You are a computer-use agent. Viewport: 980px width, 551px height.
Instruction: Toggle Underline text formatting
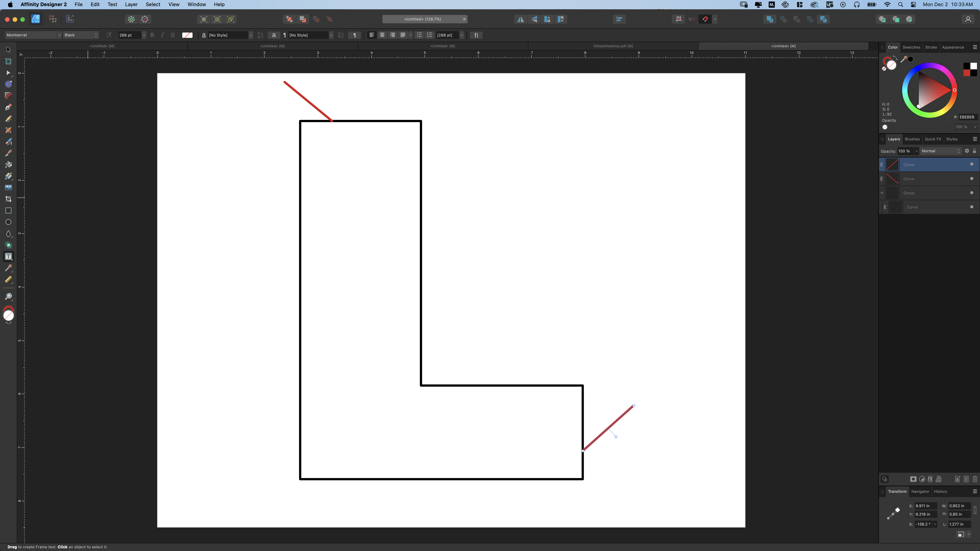coord(173,35)
